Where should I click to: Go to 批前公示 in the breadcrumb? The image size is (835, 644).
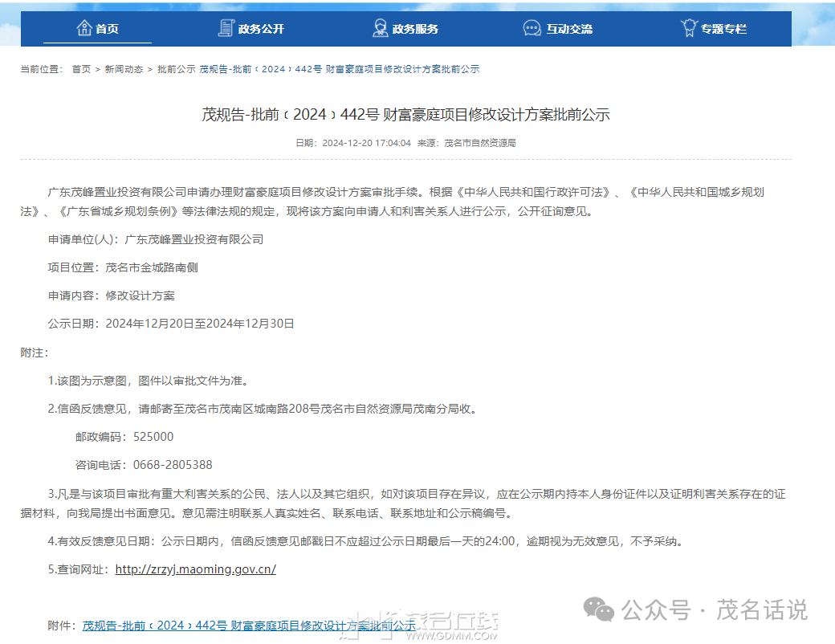tap(177, 69)
